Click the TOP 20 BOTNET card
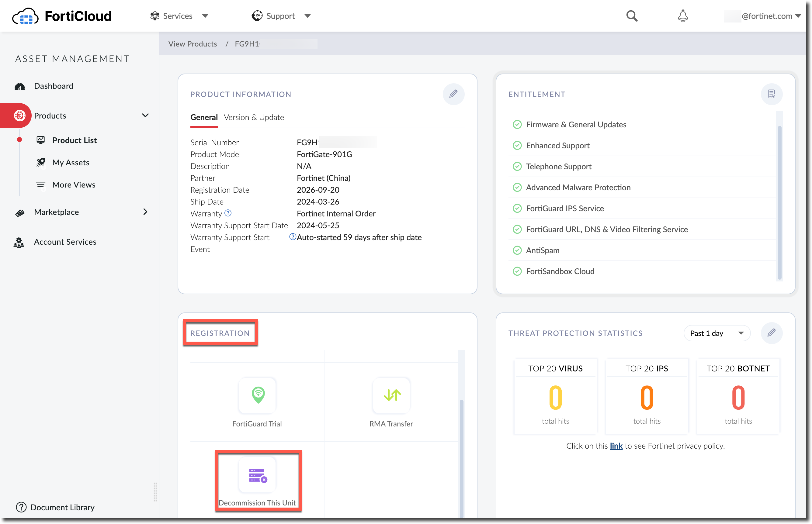The height and width of the screenshot is (524, 812). tap(738, 396)
